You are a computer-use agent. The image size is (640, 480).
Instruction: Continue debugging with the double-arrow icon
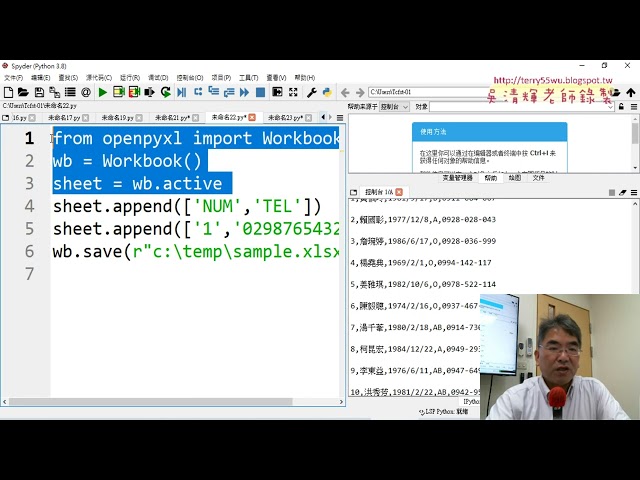tap(244, 93)
